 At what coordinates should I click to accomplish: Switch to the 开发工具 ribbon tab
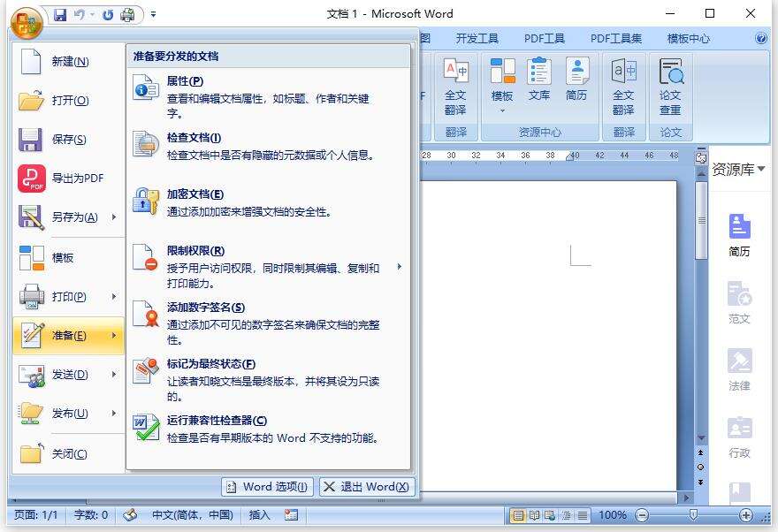coord(477,39)
